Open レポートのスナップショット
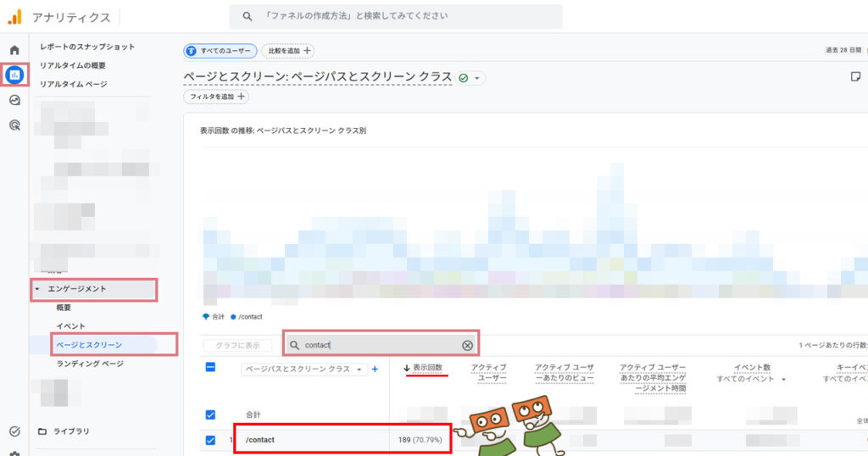This screenshot has width=868, height=456. click(x=87, y=47)
